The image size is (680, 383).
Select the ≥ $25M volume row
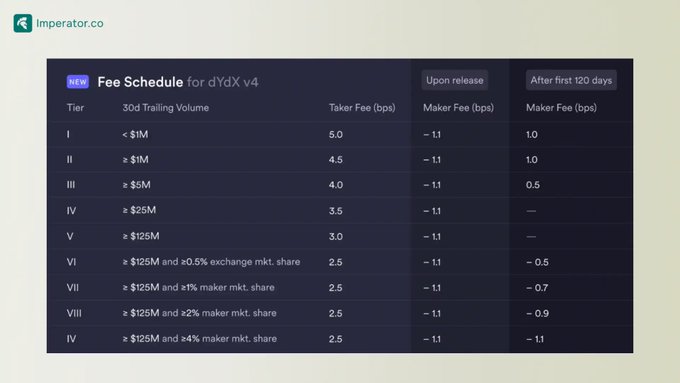tap(340, 210)
